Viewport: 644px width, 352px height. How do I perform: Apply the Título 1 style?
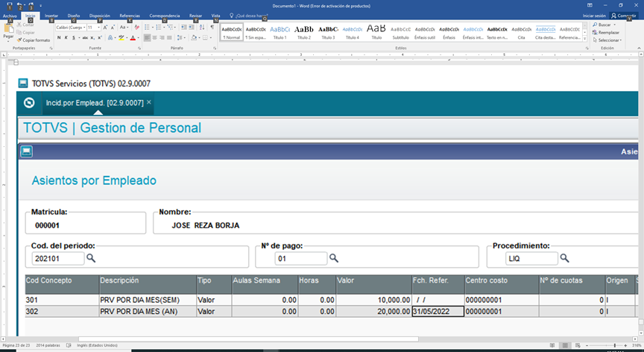click(x=280, y=31)
